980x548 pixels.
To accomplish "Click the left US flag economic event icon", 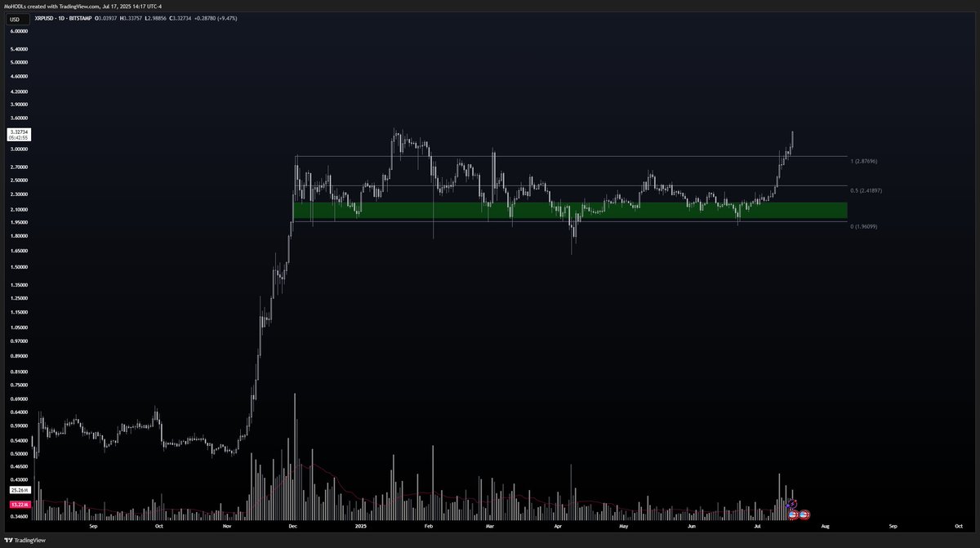I will (x=793, y=515).
